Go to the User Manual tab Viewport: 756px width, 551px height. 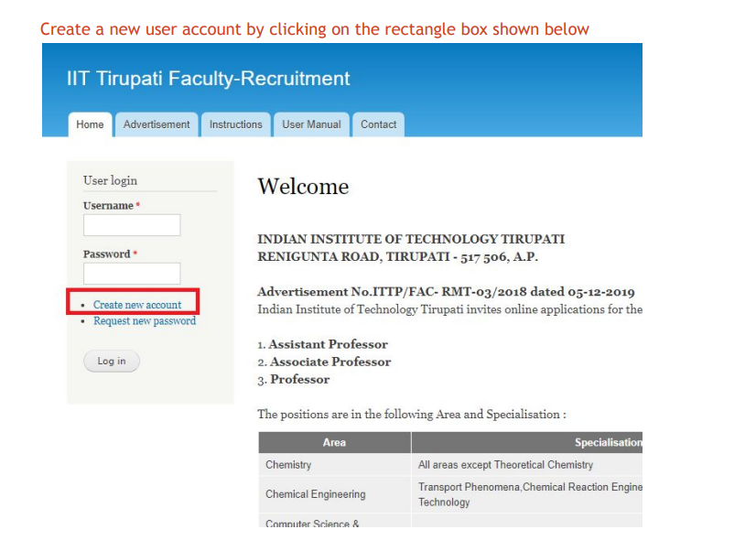(311, 124)
